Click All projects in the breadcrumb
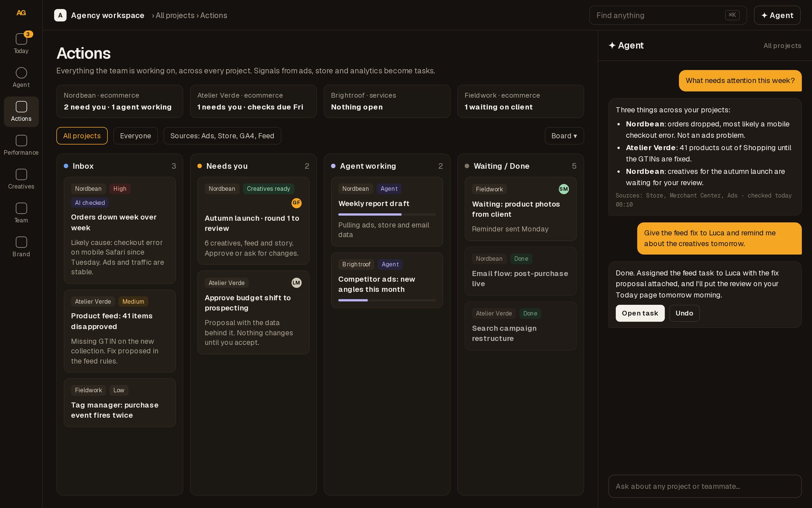Image resolution: width=812 pixels, height=508 pixels. pyautogui.click(x=175, y=15)
